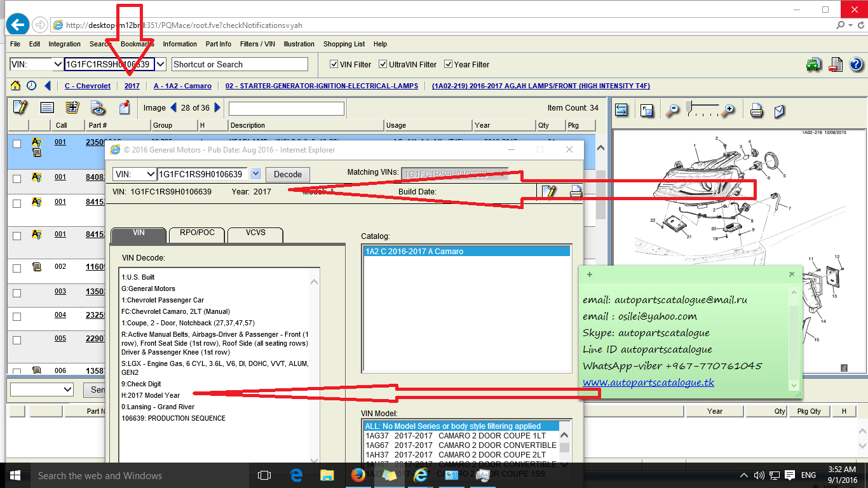This screenshot has width=868, height=488.
Task: Open the C - Chevrolet breadcrumb link
Action: [x=88, y=86]
